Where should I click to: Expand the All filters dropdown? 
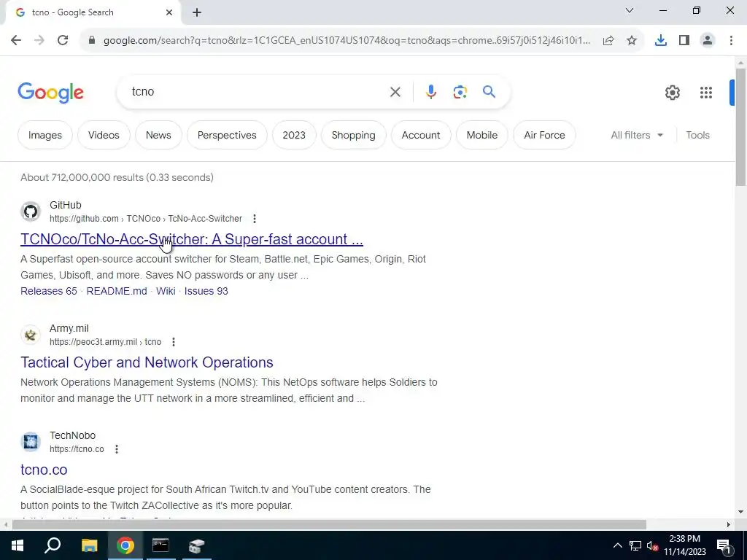pyautogui.click(x=636, y=135)
